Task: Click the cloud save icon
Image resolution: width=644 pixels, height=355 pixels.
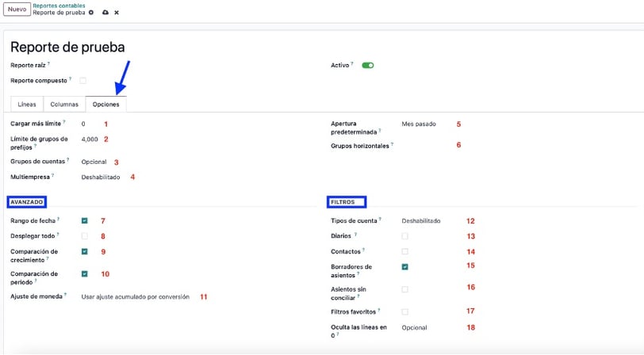Action: (105, 13)
